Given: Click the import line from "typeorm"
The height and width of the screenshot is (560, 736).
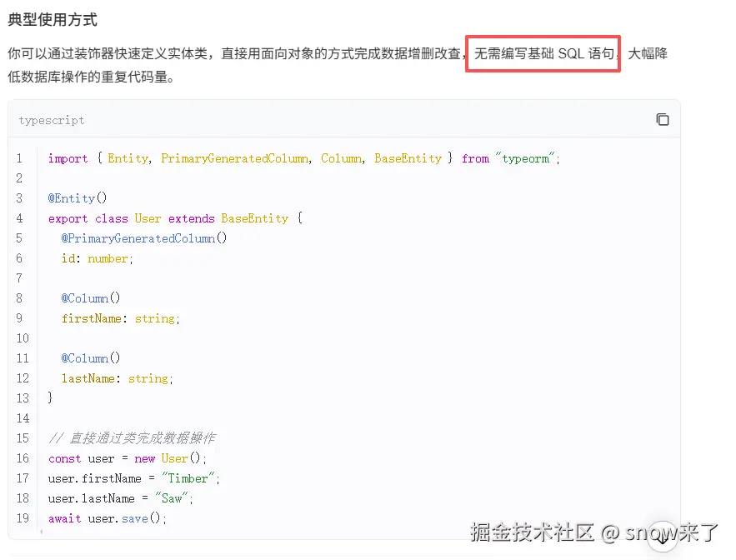Looking at the screenshot, I should (304, 158).
